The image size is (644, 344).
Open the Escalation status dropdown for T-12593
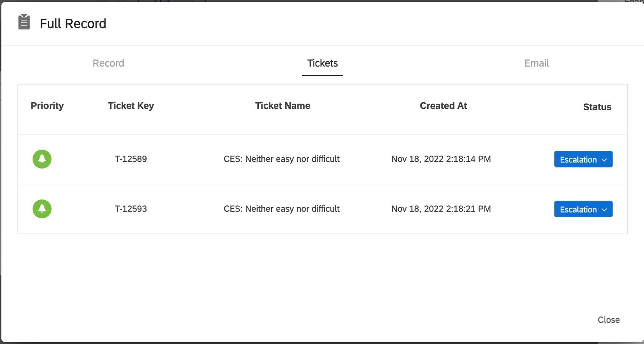[x=583, y=209]
